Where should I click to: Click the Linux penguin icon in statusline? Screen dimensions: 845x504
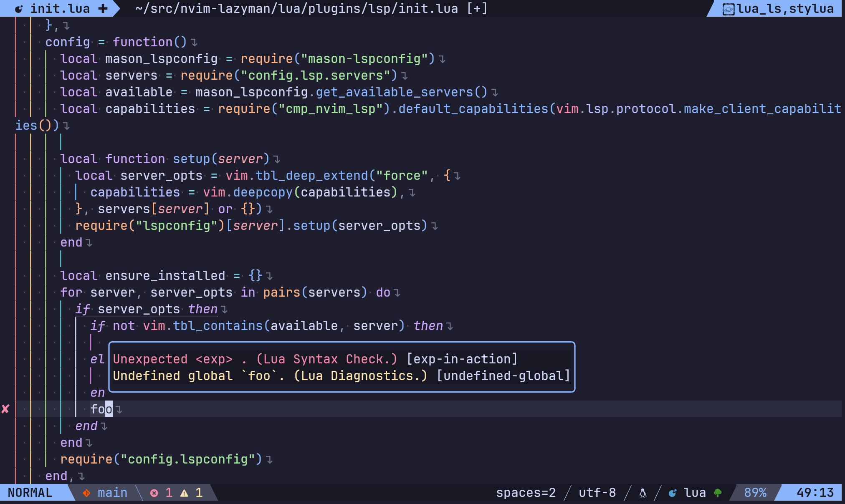pos(643,493)
